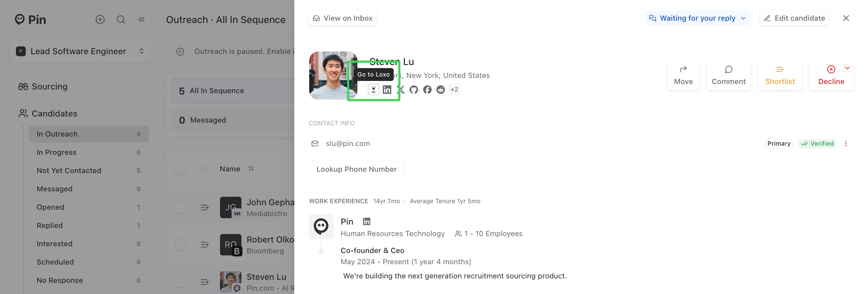Select the Scheduled candidates list
The width and height of the screenshot is (868, 294).
tap(89, 262)
